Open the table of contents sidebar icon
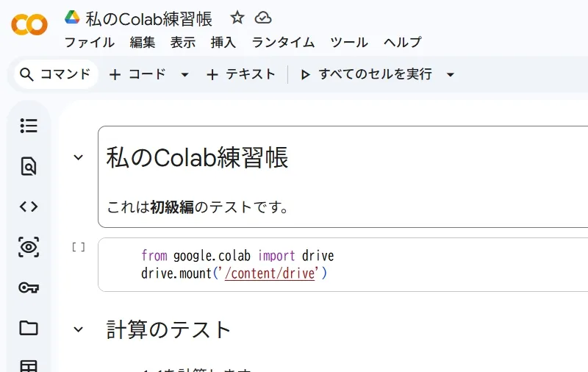588x372 pixels. click(29, 126)
